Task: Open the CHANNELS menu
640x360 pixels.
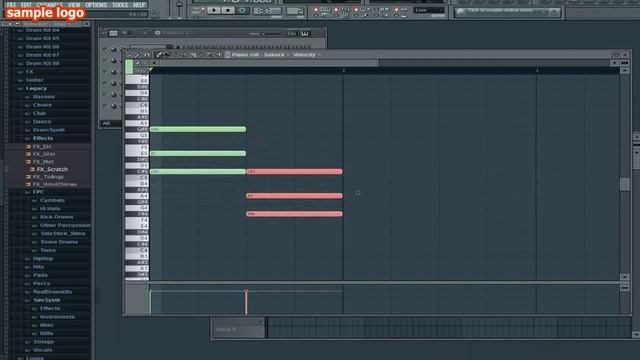Action: [x=49, y=5]
